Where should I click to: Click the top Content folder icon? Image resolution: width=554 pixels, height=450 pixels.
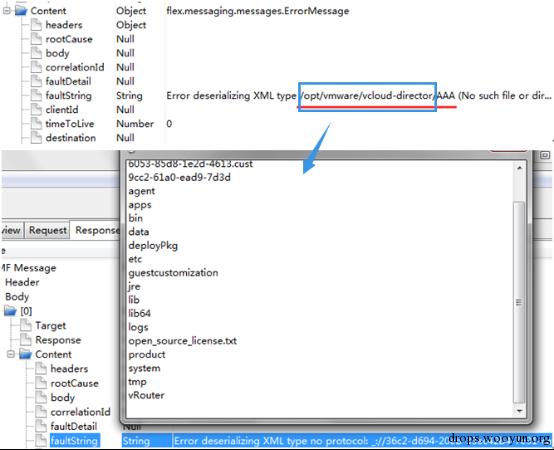[21, 11]
